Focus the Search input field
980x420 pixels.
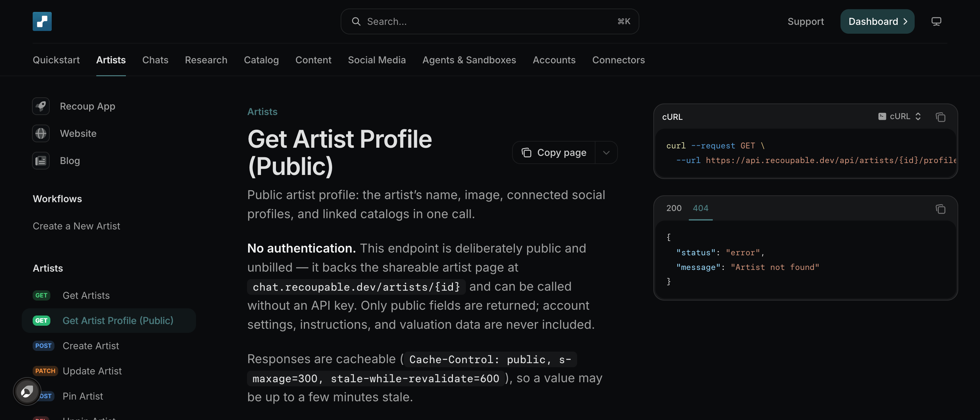pyautogui.click(x=490, y=22)
